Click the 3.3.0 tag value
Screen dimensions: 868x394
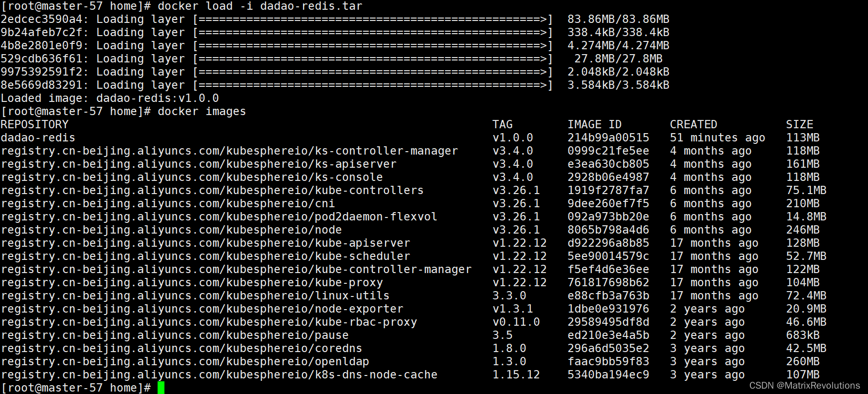tap(509, 296)
